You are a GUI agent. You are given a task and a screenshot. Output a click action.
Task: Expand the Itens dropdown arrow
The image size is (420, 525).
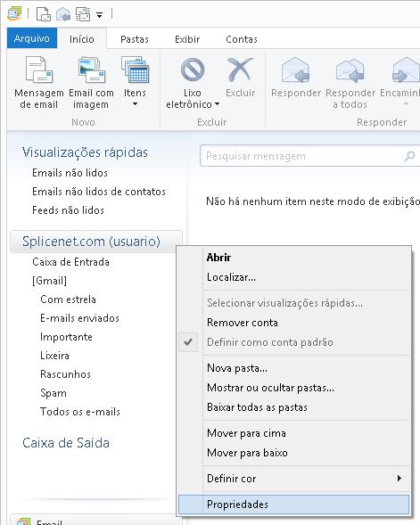pos(135,104)
